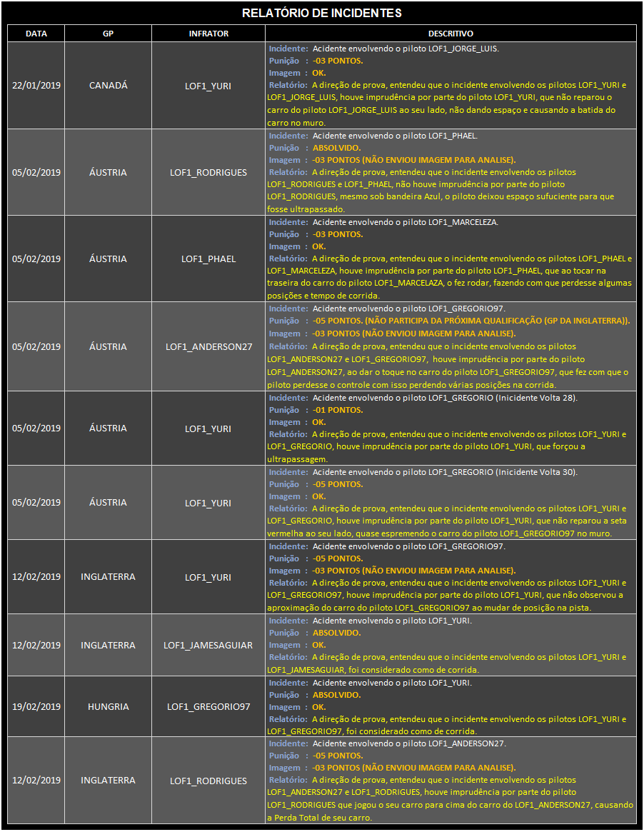Click the HUNGRIA GP cell
644x832 pixels.
(109, 707)
